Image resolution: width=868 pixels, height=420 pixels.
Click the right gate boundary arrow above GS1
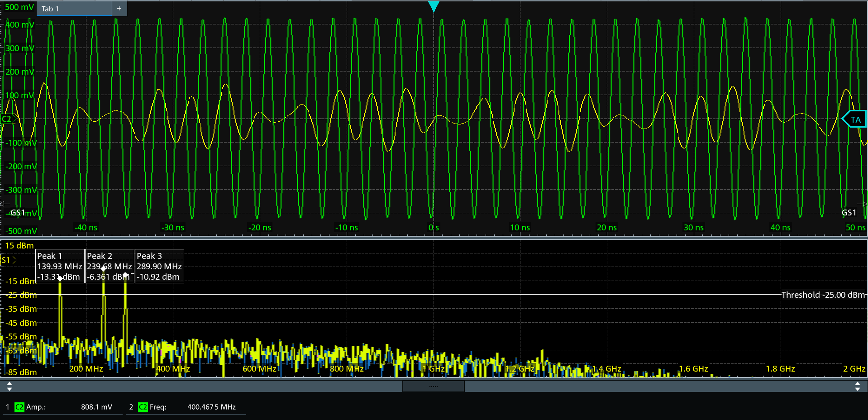click(863, 204)
